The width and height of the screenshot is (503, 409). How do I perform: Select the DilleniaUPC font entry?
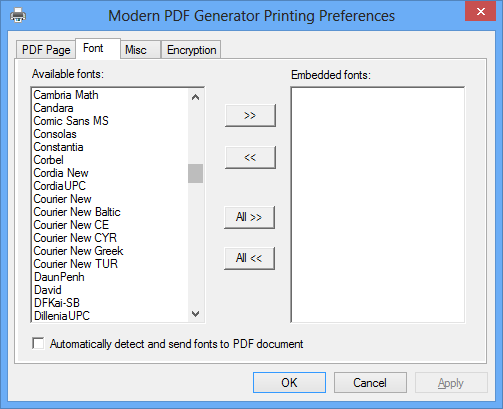[62, 316]
